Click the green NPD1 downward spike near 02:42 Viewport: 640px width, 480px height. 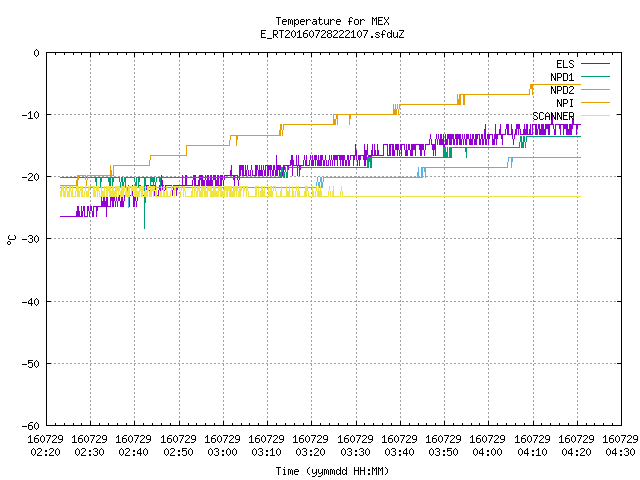tap(144, 214)
